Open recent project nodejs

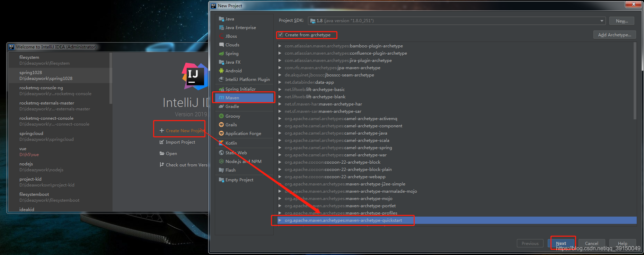pos(59,167)
